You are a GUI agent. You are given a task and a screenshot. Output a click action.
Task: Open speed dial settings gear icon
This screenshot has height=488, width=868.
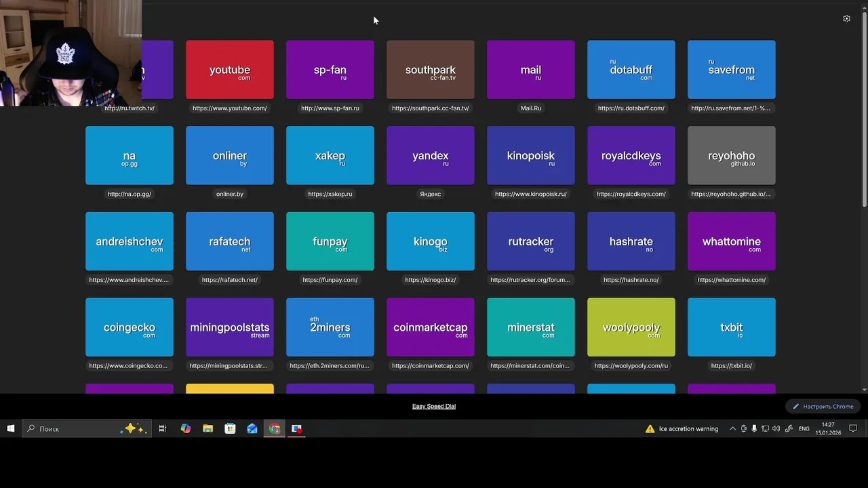(x=846, y=19)
